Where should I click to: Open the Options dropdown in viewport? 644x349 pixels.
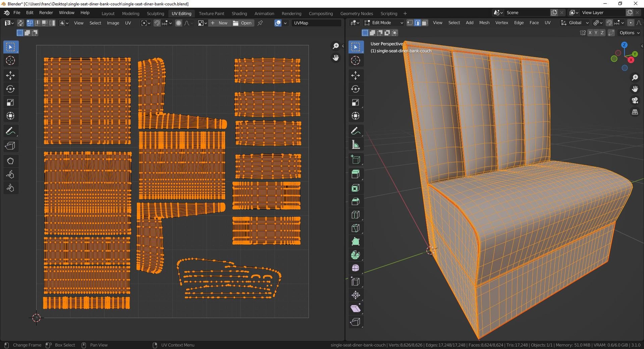(x=629, y=33)
